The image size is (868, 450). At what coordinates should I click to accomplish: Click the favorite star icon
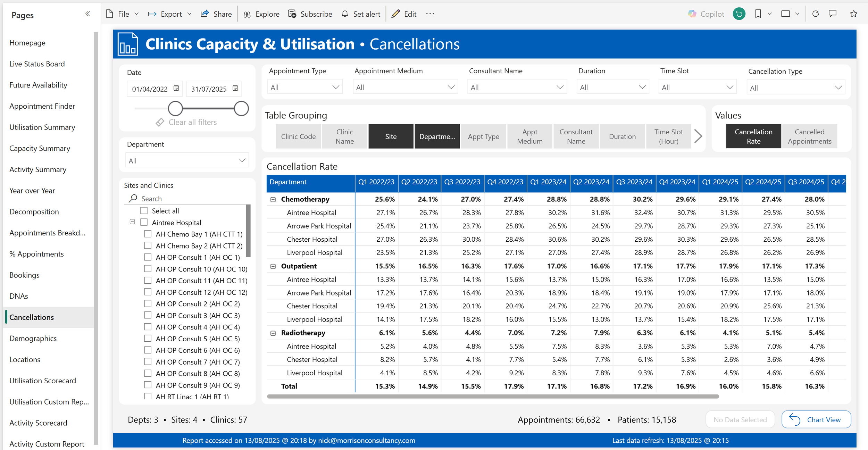(853, 14)
